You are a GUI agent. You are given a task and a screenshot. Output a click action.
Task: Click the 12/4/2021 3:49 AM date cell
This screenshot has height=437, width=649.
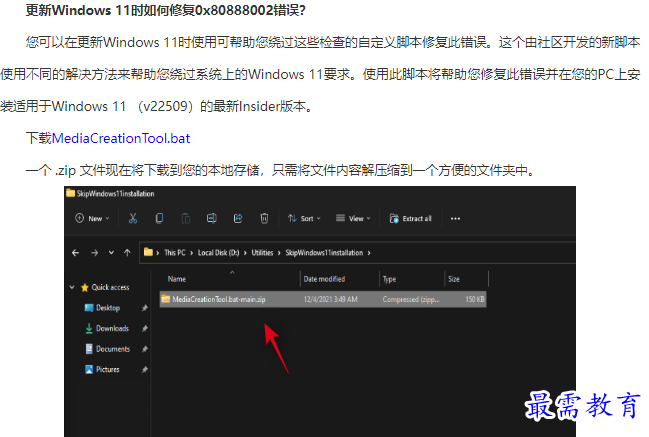click(x=330, y=299)
